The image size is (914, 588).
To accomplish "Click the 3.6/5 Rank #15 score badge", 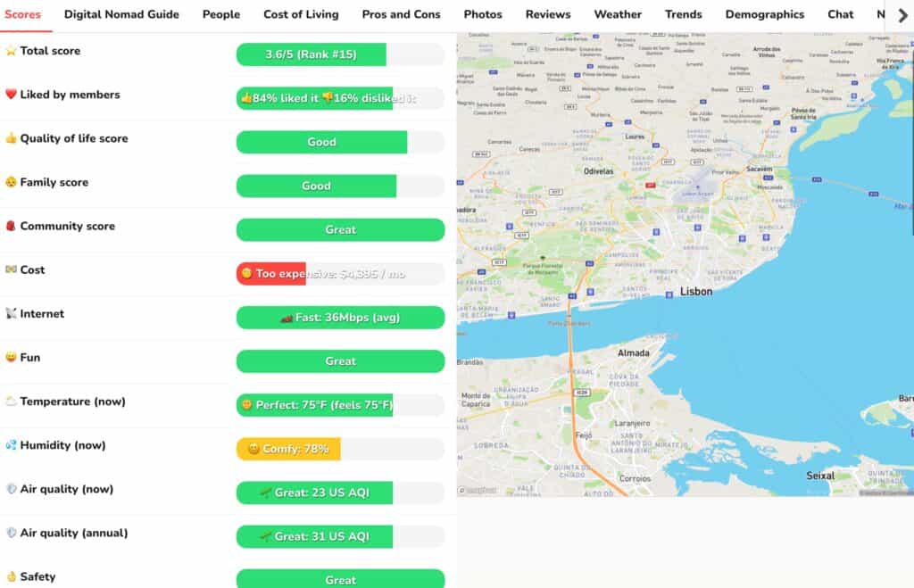I will 311,54.
